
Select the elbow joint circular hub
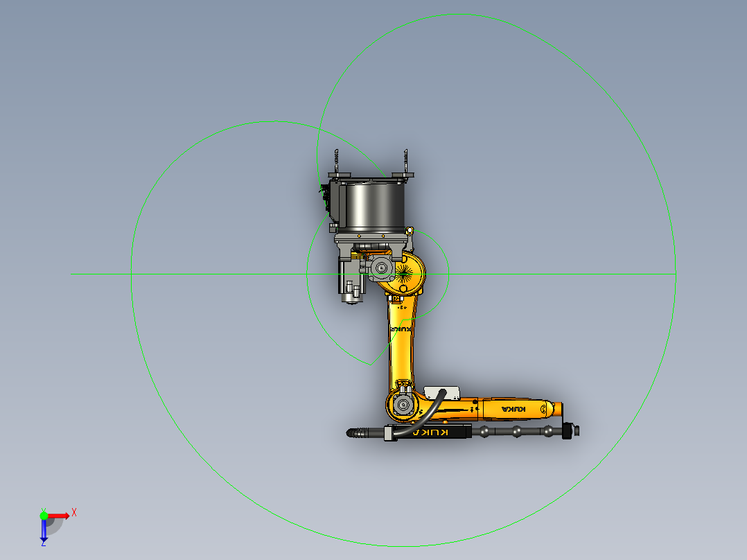coord(403,405)
